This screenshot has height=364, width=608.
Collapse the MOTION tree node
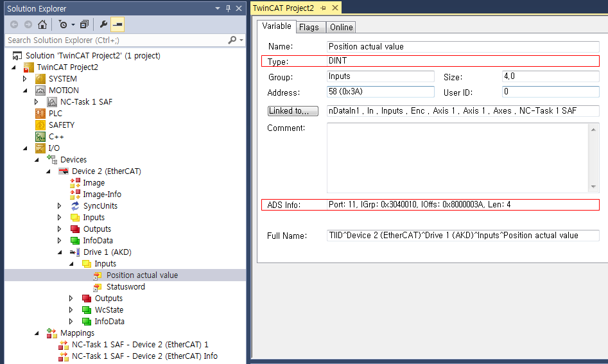[25, 91]
